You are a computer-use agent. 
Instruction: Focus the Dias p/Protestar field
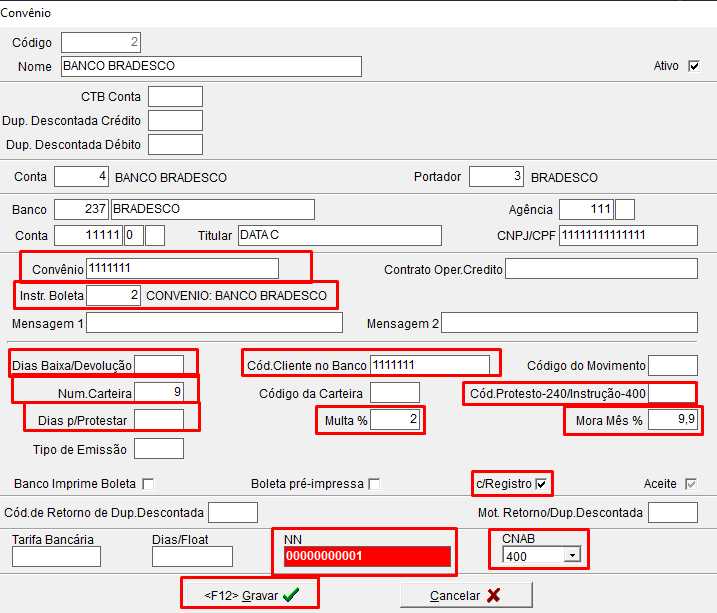[x=159, y=419]
